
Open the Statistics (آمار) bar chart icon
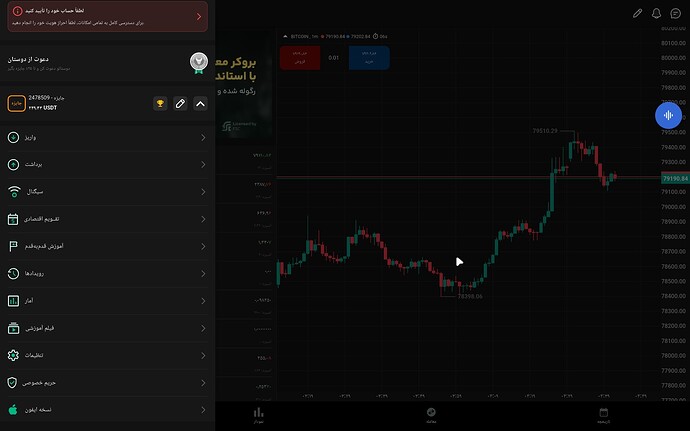13,301
